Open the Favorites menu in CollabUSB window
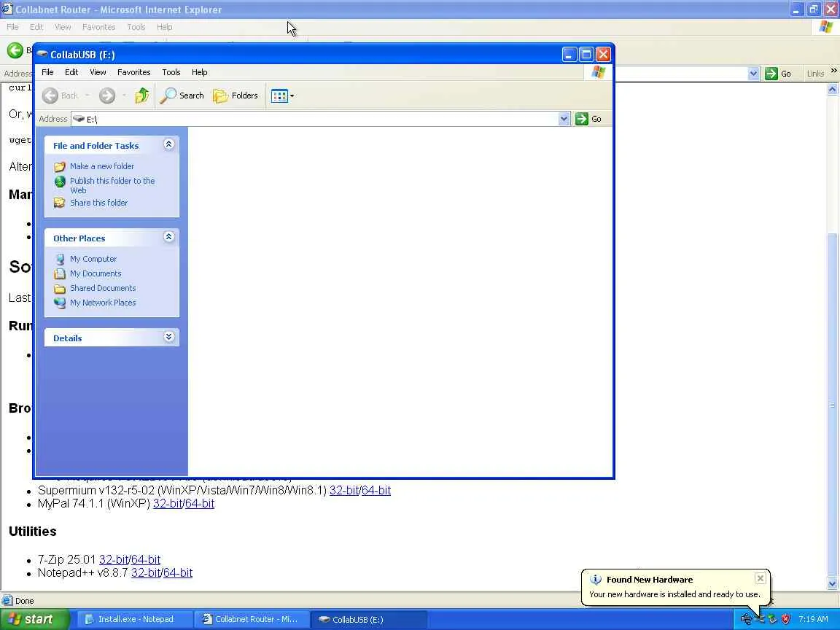The height and width of the screenshot is (630, 840). 134,72
